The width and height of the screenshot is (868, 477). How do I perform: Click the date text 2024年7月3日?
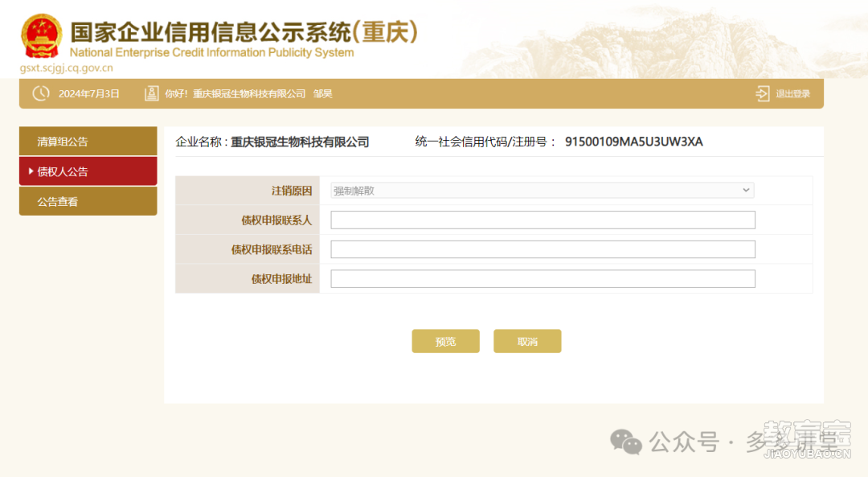[x=89, y=93]
